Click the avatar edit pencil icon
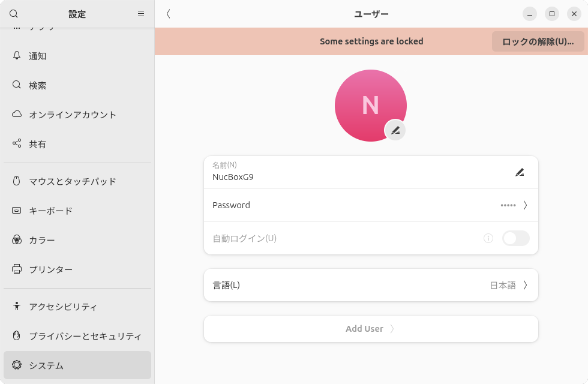Image resolution: width=588 pixels, height=384 pixels. point(395,130)
